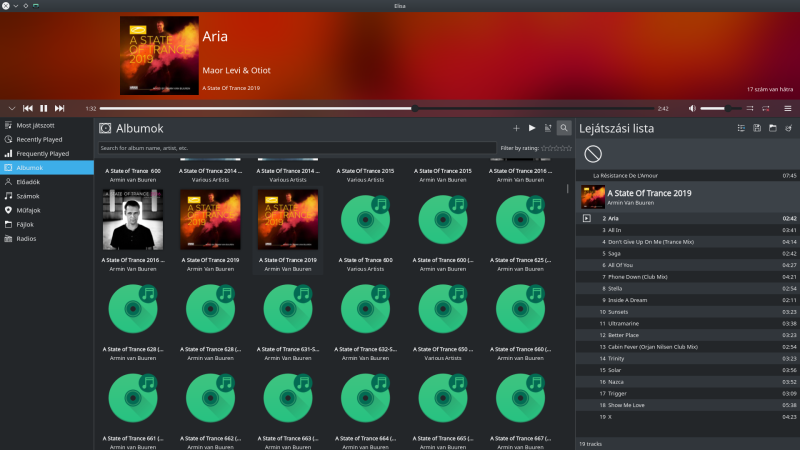The width and height of the screenshot is (800, 450).
Task: Load a playlist folder icon
Action: 772,128
